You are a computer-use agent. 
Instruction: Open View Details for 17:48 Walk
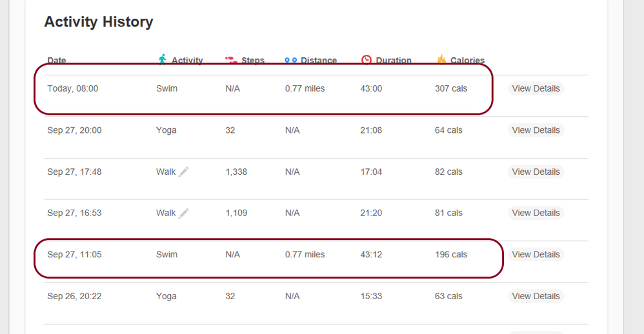pos(536,172)
